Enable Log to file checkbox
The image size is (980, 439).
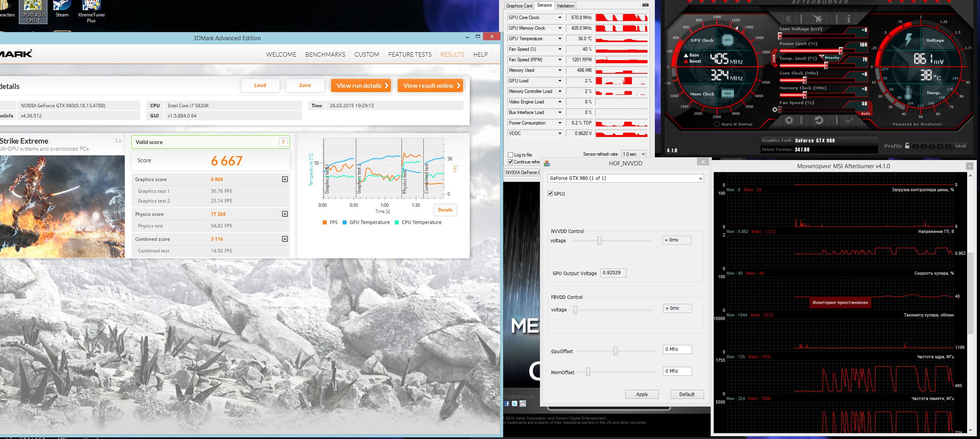511,155
